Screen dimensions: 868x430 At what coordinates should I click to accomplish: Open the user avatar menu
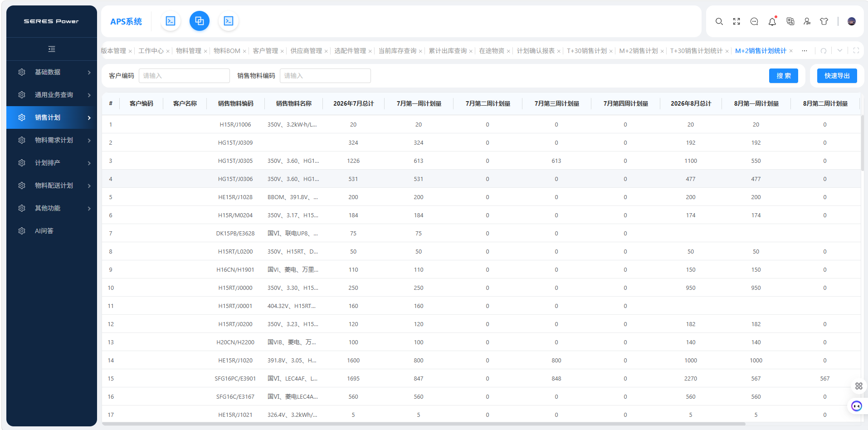(851, 21)
